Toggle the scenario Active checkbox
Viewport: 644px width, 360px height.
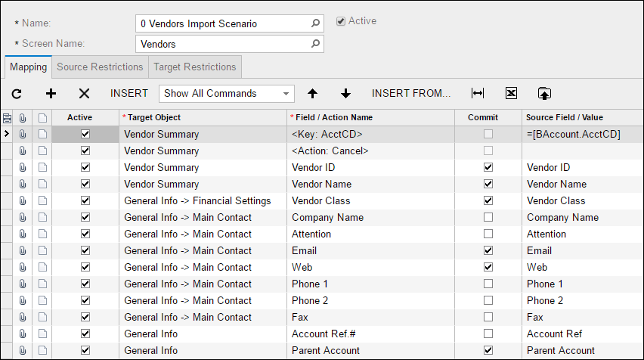341,21
